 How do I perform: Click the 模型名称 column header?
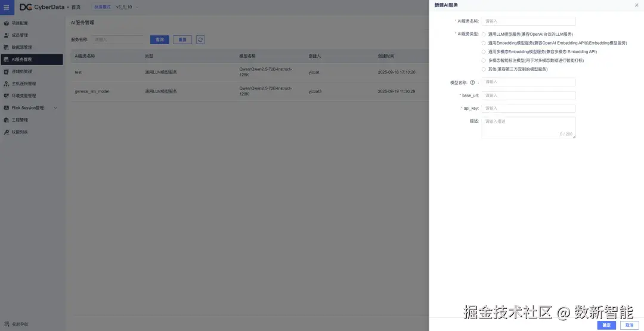click(247, 56)
